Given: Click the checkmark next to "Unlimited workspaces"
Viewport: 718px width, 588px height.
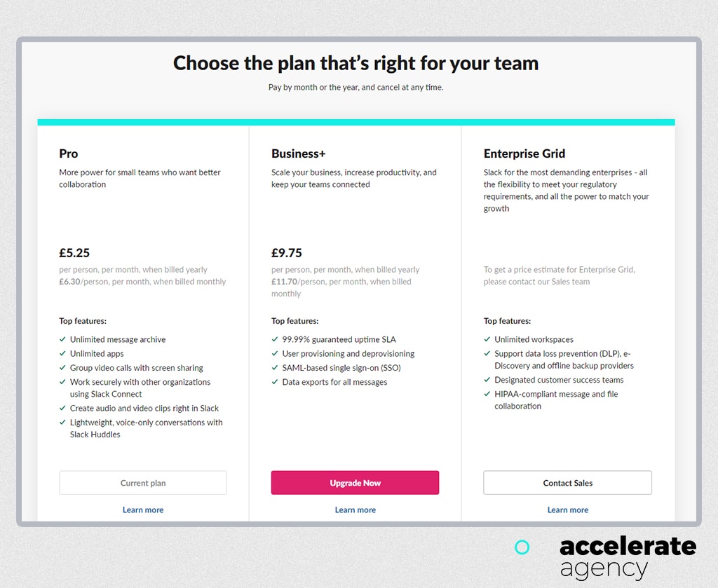Looking at the screenshot, I should (487, 339).
